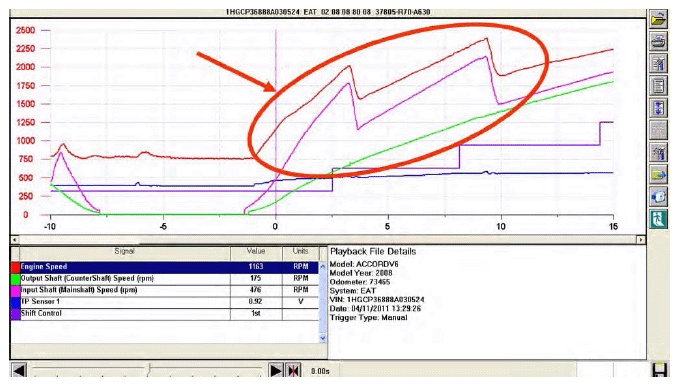
Task: Select the TP Sensor 1 signal row
Action: pos(165,302)
